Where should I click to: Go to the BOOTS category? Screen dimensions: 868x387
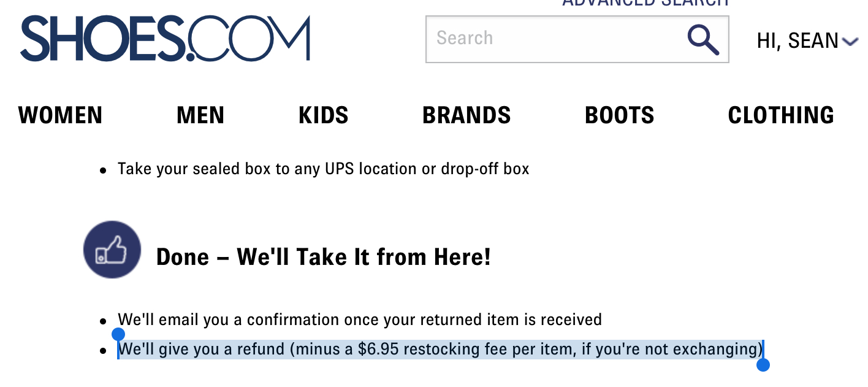tap(619, 115)
